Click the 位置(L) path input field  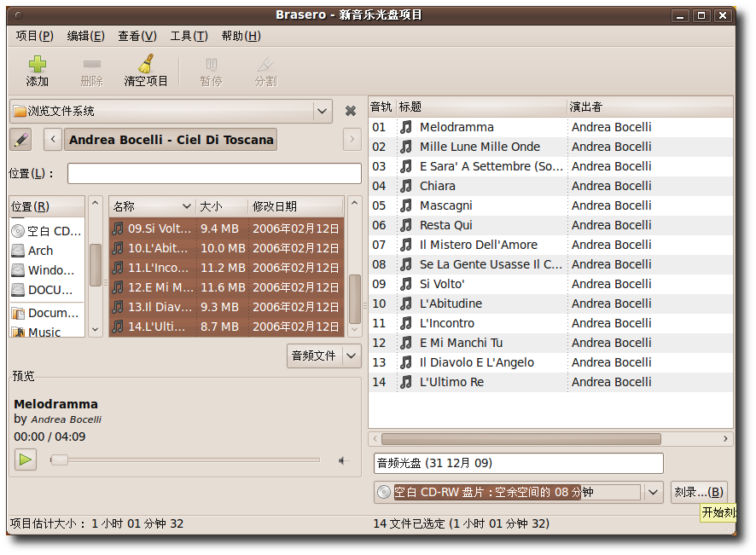214,173
